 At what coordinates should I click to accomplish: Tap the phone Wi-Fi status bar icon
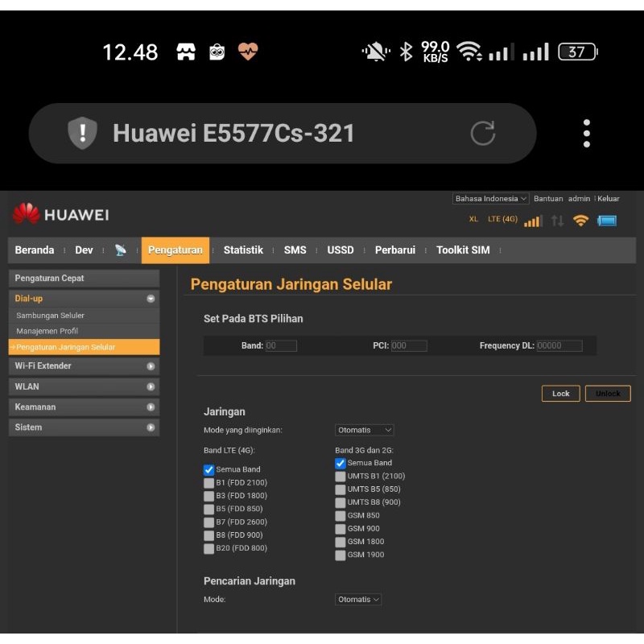469,52
